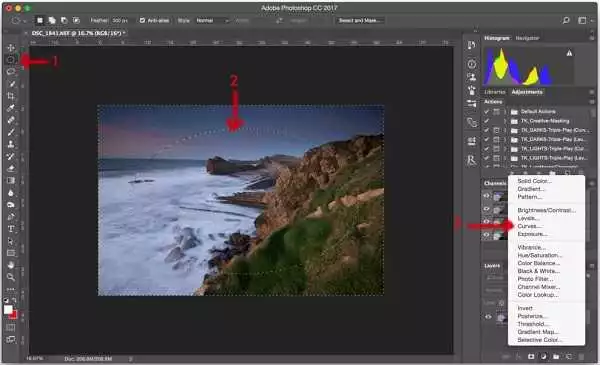600x365 pixels.
Task: Select the Eyedropper tool
Action: click(11, 108)
